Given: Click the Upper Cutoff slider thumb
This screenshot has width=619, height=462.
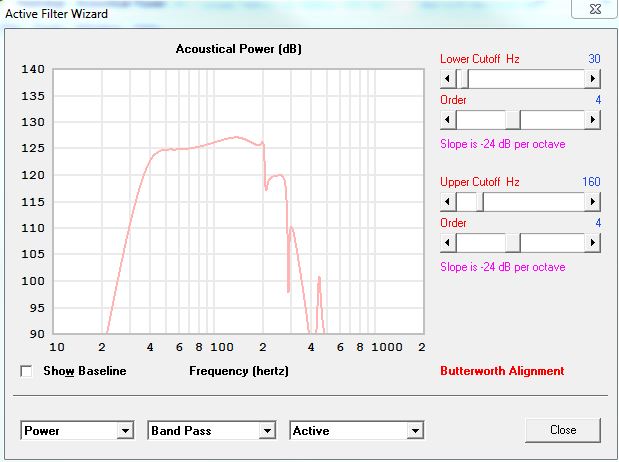Looking at the screenshot, I should click(480, 201).
